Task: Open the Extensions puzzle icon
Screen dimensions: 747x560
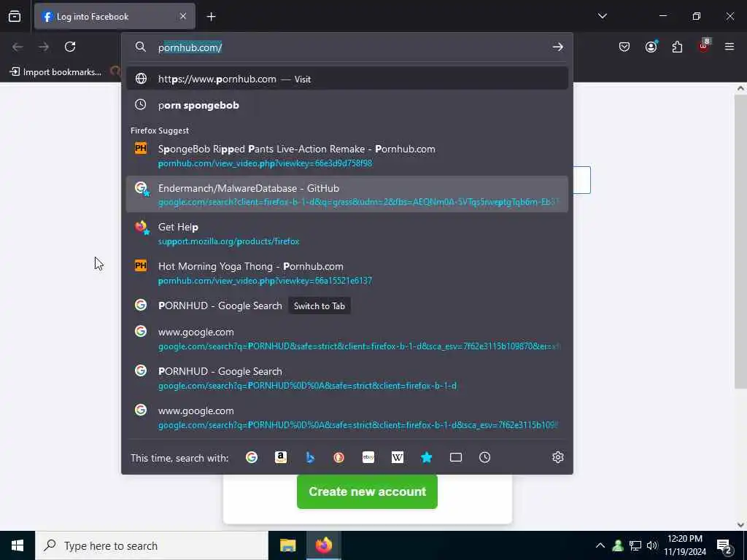Action: tap(677, 47)
